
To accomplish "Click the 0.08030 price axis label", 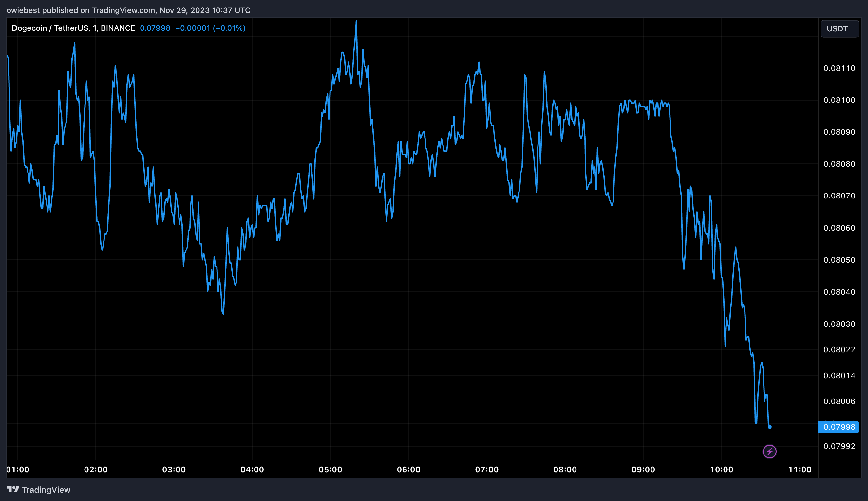I will pos(839,324).
